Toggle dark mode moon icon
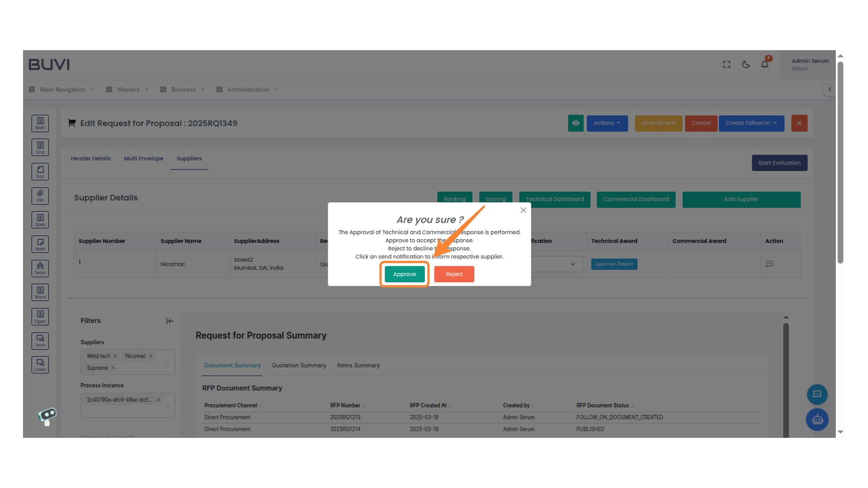Screen dimensions: 868x488 (745, 64)
